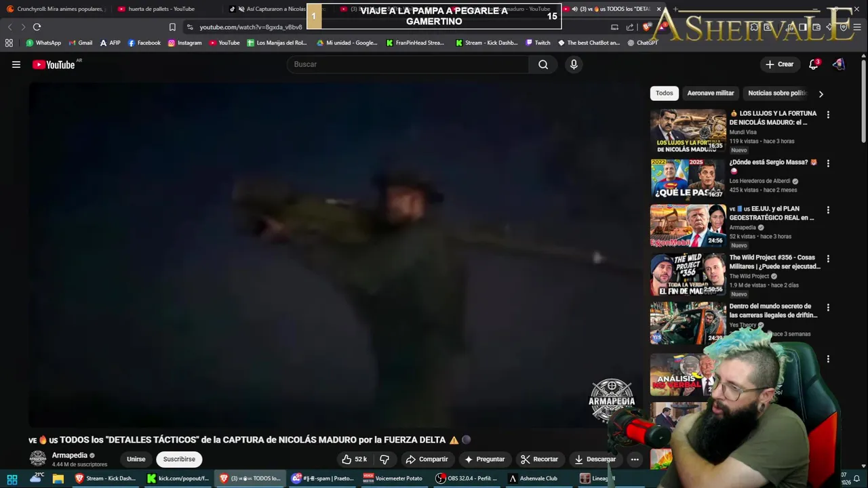Open Armapedia channel avatar
The width and height of the screenshot is (868, 488).
pyautogui.click(x=38, y=459)
